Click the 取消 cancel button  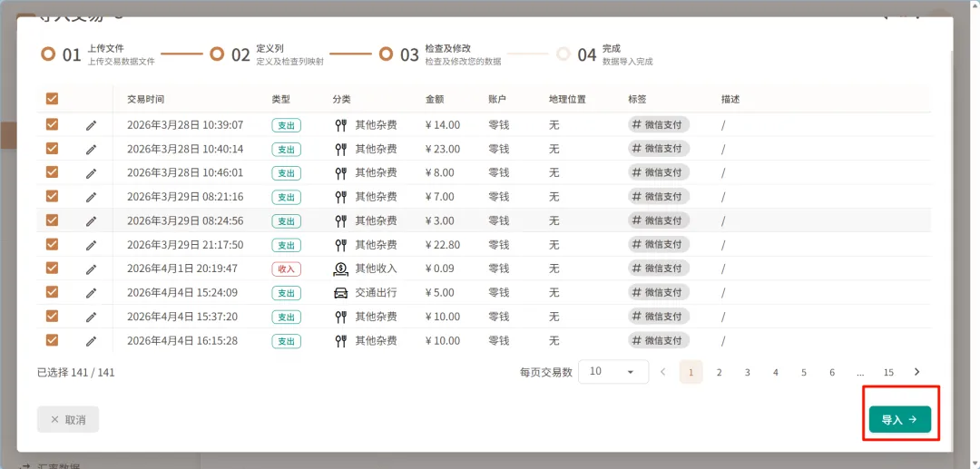pyautogui.click(x=68, y=420)
